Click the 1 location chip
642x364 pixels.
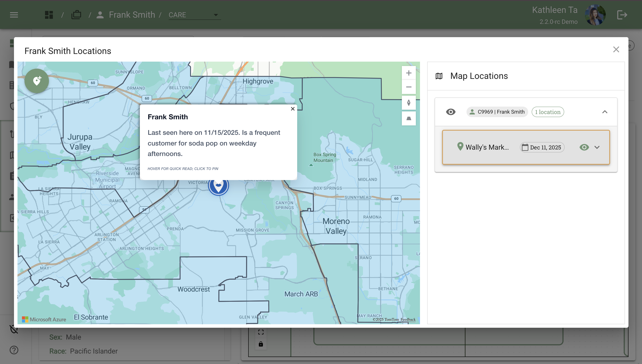(x=548, y=112)
